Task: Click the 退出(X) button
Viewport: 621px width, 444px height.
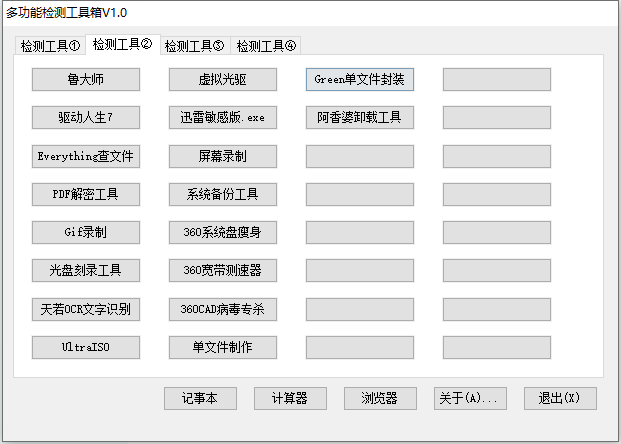Action: 560,398
